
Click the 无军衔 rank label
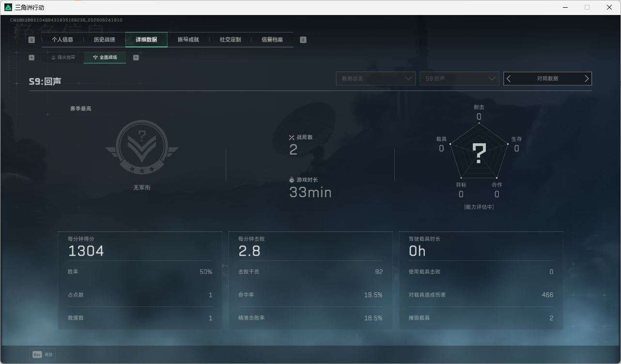[142, 187]
